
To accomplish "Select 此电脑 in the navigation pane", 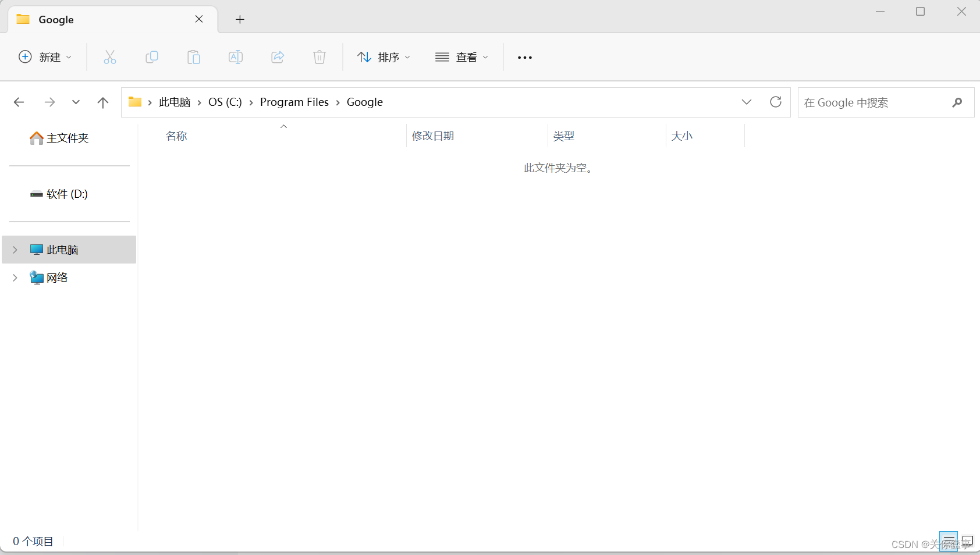I will click(x=69, y=250).
